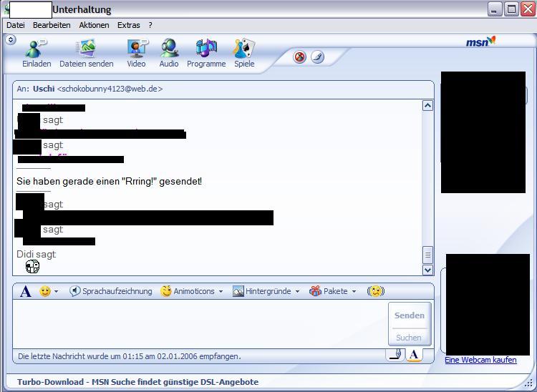Insert an emoticon with smiley icon
This screenshot has height=392, width=537.
click(x=45, y=291)
